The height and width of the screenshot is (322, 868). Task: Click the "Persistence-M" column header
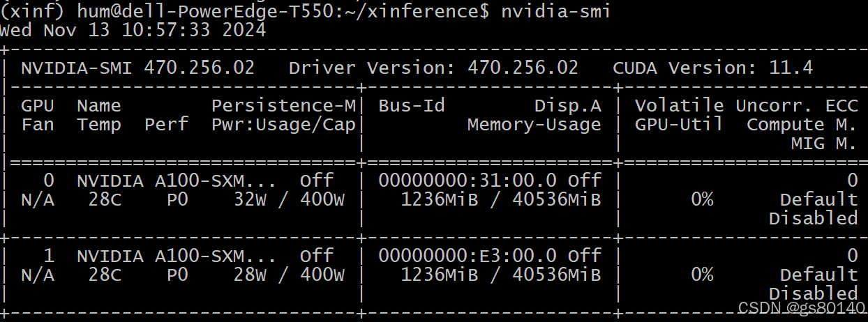click(x=283, y=106)
